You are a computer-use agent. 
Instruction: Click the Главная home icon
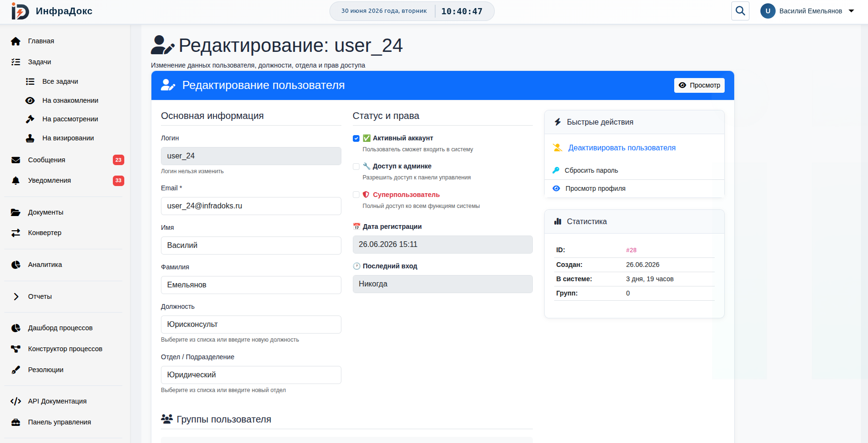click(x=16, y=41)
